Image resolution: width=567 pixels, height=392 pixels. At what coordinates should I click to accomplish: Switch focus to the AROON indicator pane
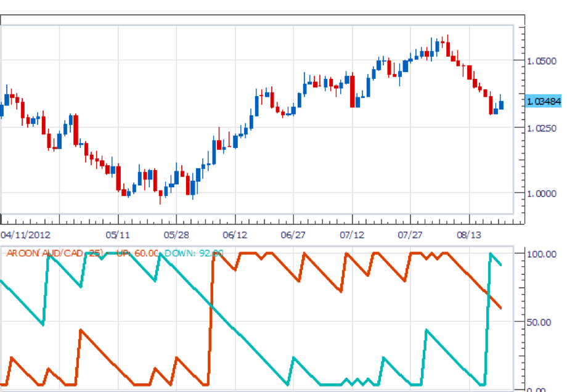pyautogui.click(x=259, y=321)
